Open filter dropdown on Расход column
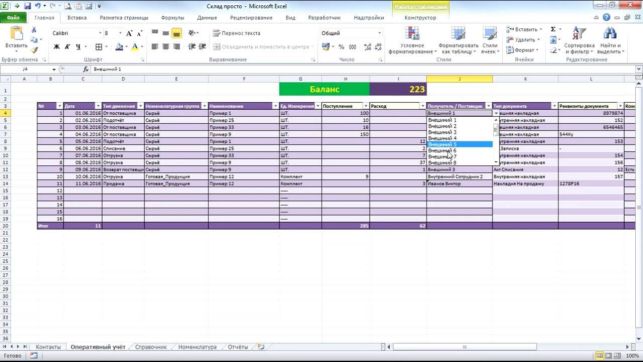The width and height of the screenshot is (643, 362). tap(422, 106)
